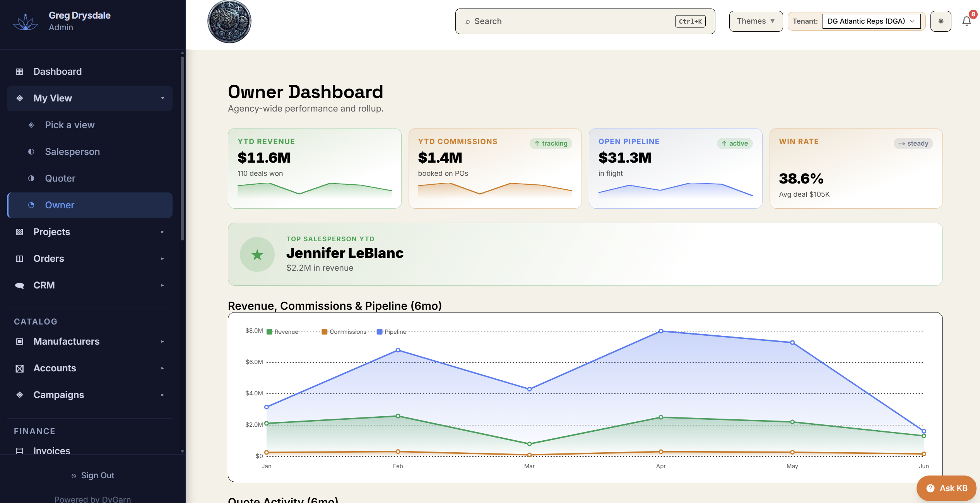Click the Accounts crossed-box icon

[x=20, y=369]
